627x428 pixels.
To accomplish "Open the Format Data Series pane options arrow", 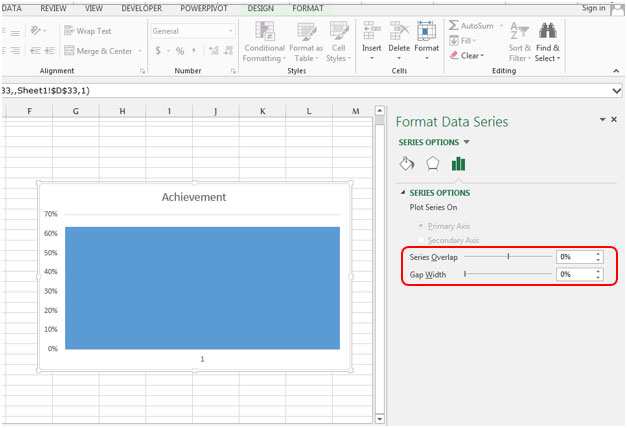I will point(602,120).
